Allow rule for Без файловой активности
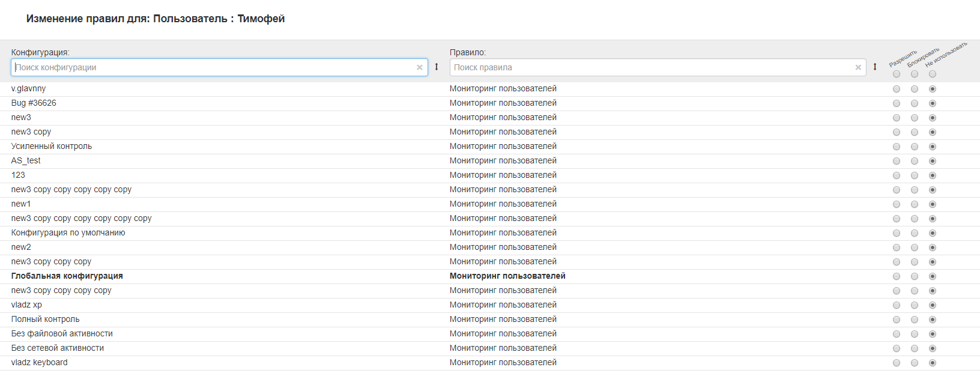980x373 pixels. (x=897, y=334)
